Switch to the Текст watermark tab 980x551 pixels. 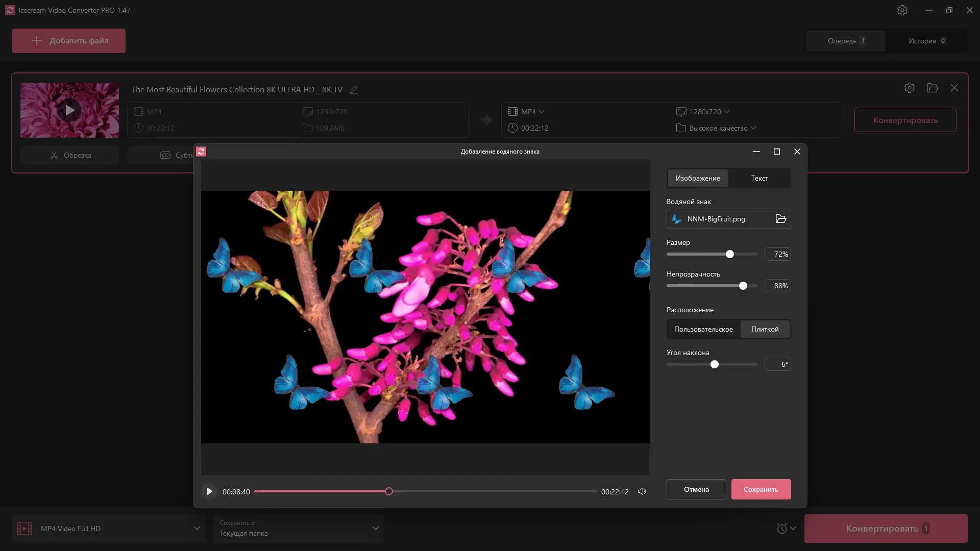click(759, 178)
